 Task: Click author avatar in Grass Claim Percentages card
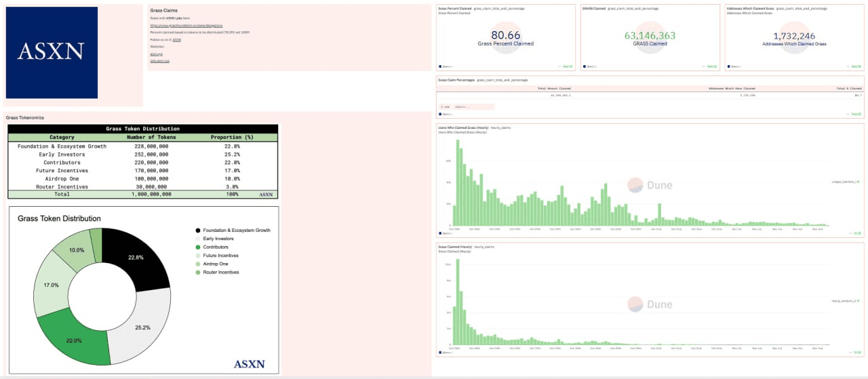pos(441,114)
